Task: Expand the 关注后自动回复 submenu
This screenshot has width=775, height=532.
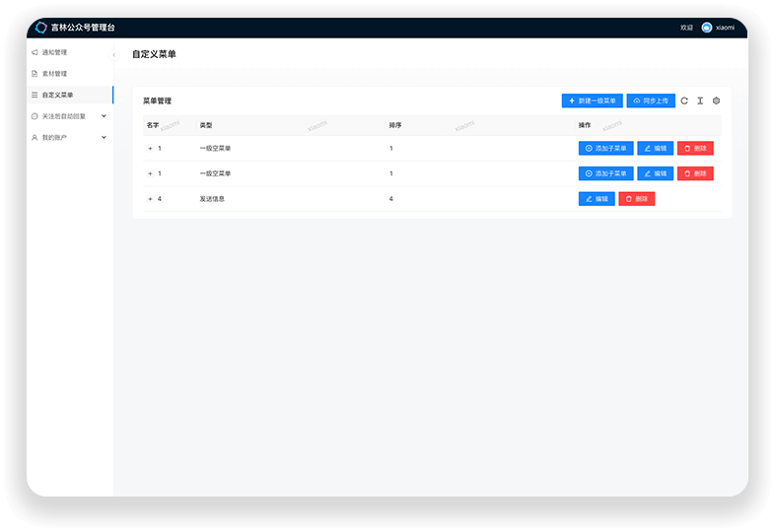Action: click(x=70, y=116)
